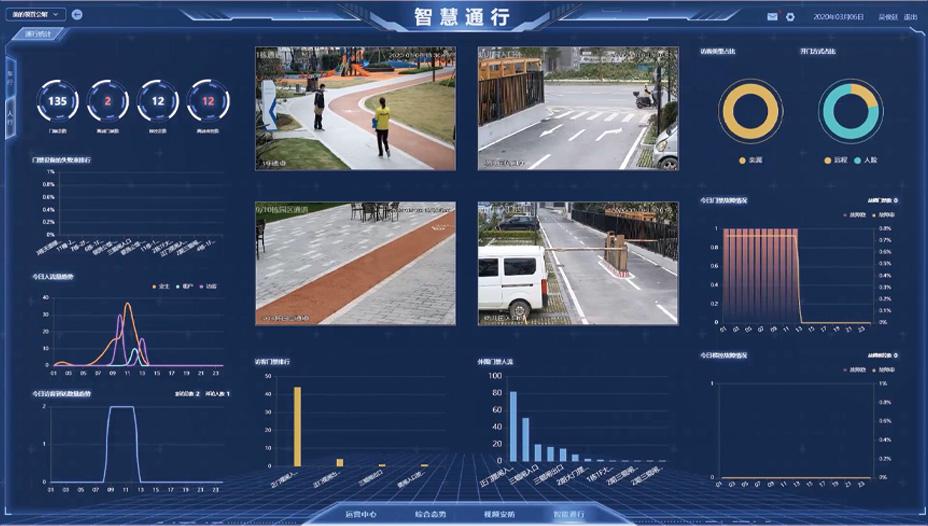
Task: Click the circular gauge showing pink 2
Action: (108, 101)
